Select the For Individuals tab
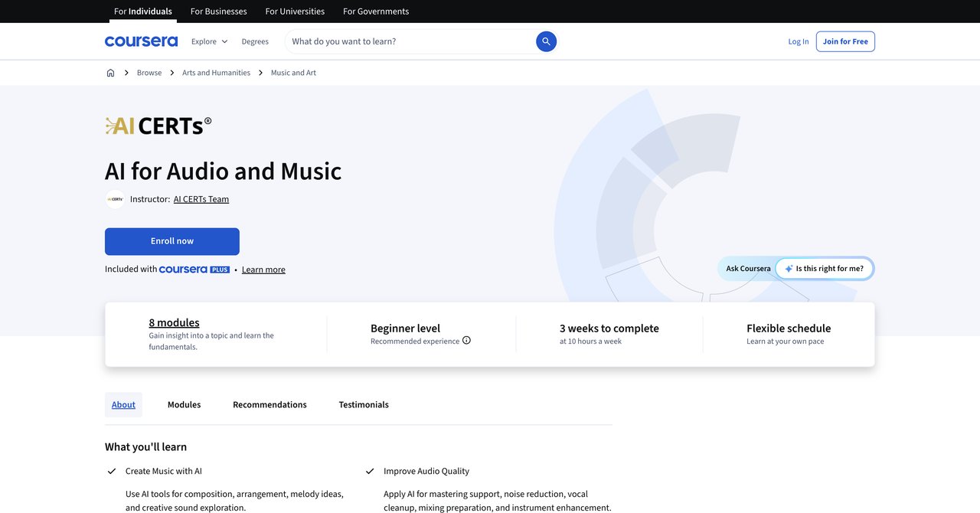This screenshot has height=513, width=980. point(143,11)
